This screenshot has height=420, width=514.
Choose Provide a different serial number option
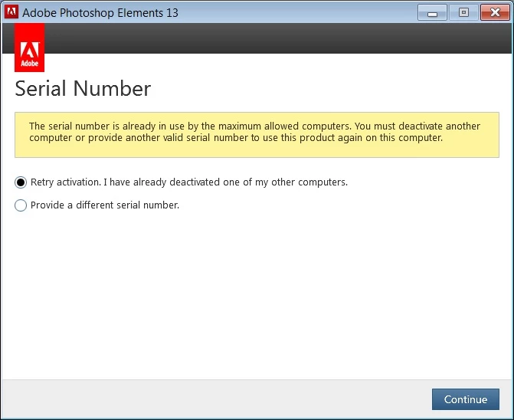tap(21, 205)
